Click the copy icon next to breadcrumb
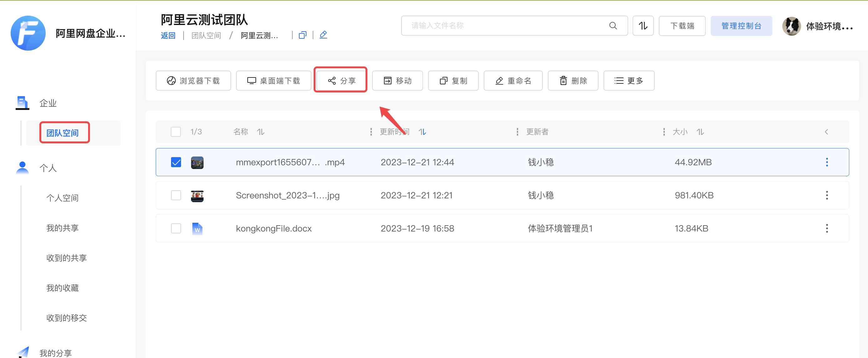868x358 pixels. point(302,35)
